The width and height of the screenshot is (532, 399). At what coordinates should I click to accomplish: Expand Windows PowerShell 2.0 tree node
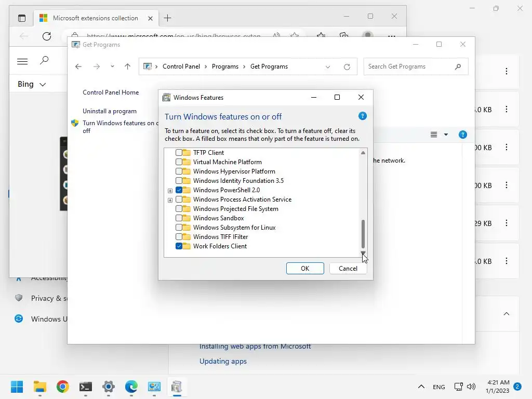[x=170, y=191]
